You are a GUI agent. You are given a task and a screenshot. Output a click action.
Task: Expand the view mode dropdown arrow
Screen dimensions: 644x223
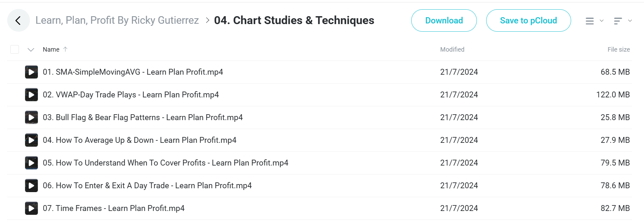602,21
